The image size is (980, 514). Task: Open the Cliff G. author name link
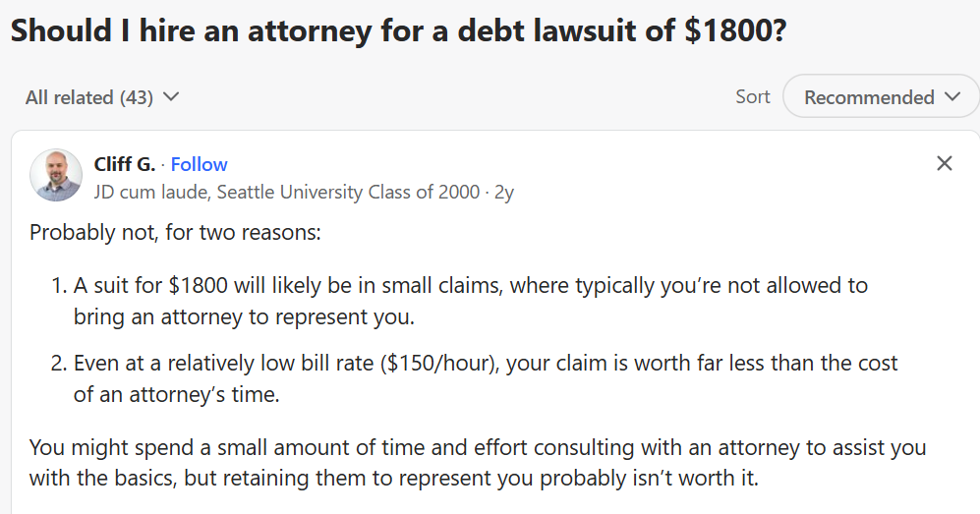click(124, 164)
